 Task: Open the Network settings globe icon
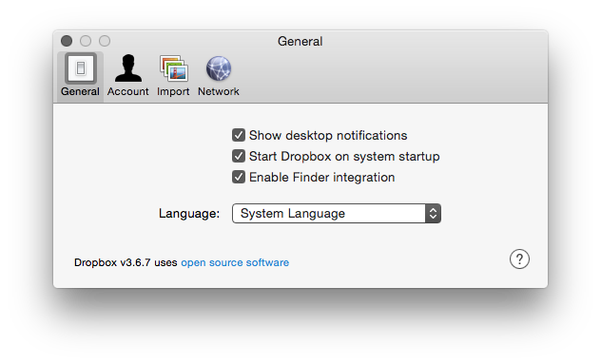coord(219,76)
